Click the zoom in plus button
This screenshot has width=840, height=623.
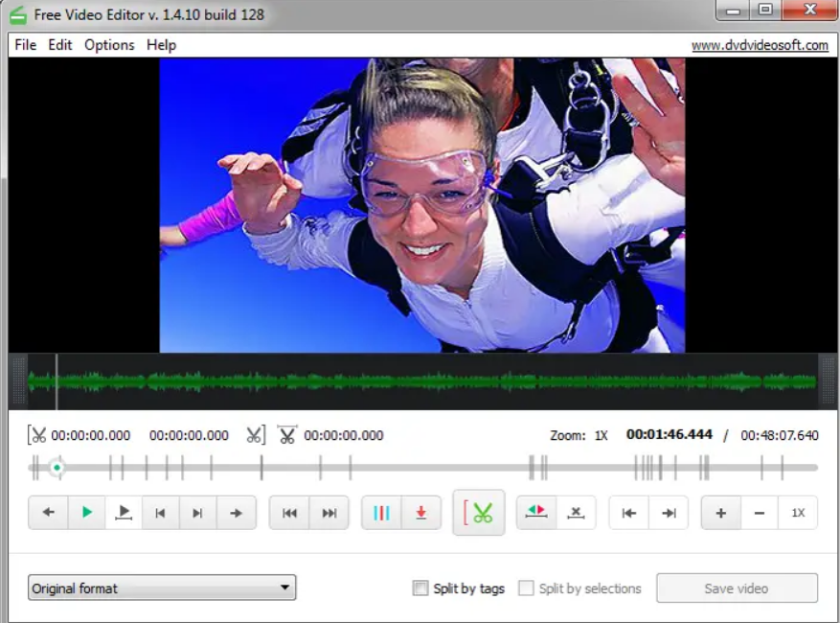click(720, 513)
